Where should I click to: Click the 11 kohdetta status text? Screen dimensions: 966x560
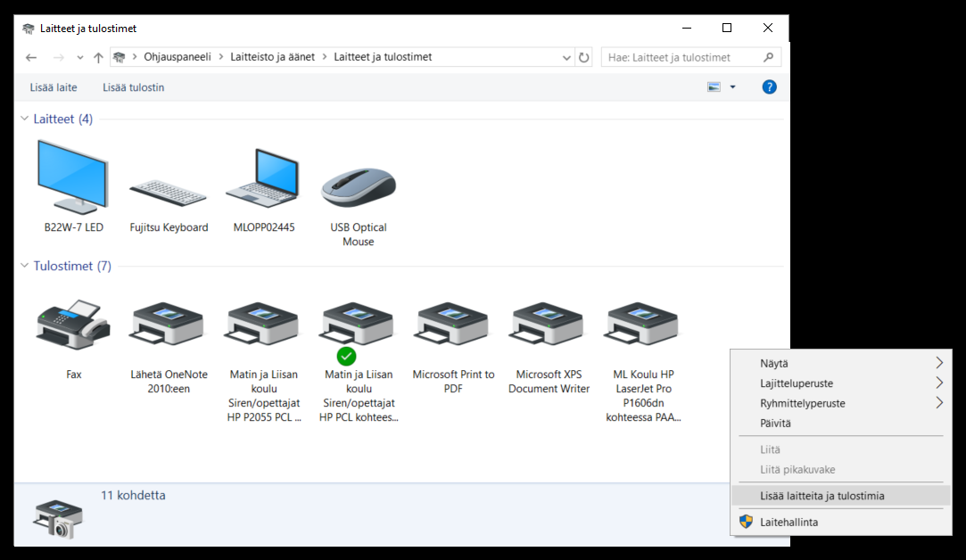click(x=133, y=495)
